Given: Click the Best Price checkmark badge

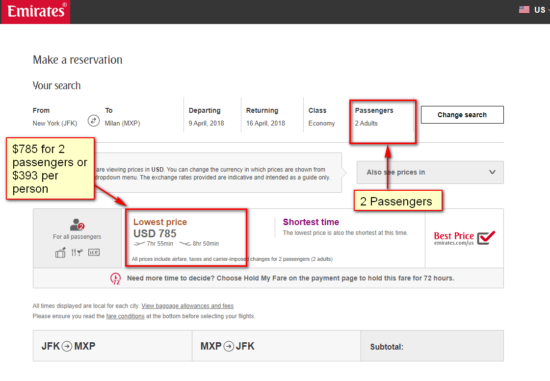Looking at the screenshot, I should pyautogui.click(x=464, y=238).
